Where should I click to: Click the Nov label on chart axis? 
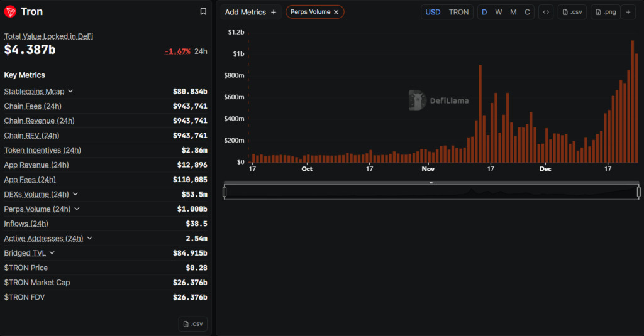pyautogui.click(x=428, y=169)
